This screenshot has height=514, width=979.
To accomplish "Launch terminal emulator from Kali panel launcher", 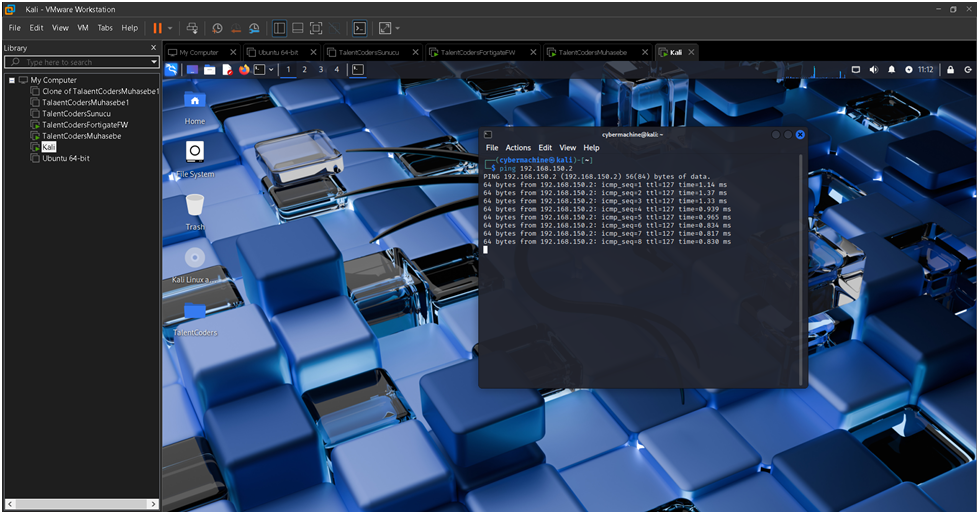I will [x=260, y=69].
